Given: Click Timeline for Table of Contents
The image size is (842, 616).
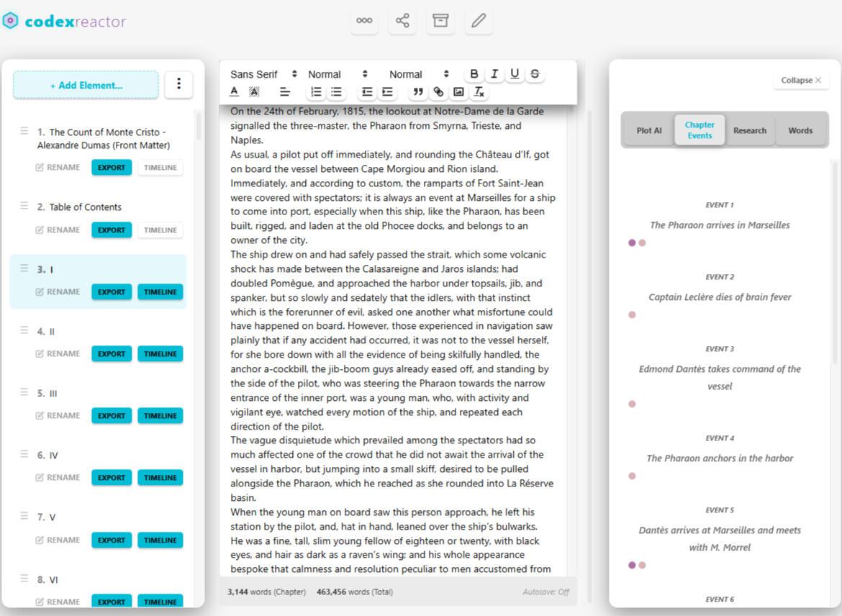Looking at the screenshot, I should click(x=160, y=230).
